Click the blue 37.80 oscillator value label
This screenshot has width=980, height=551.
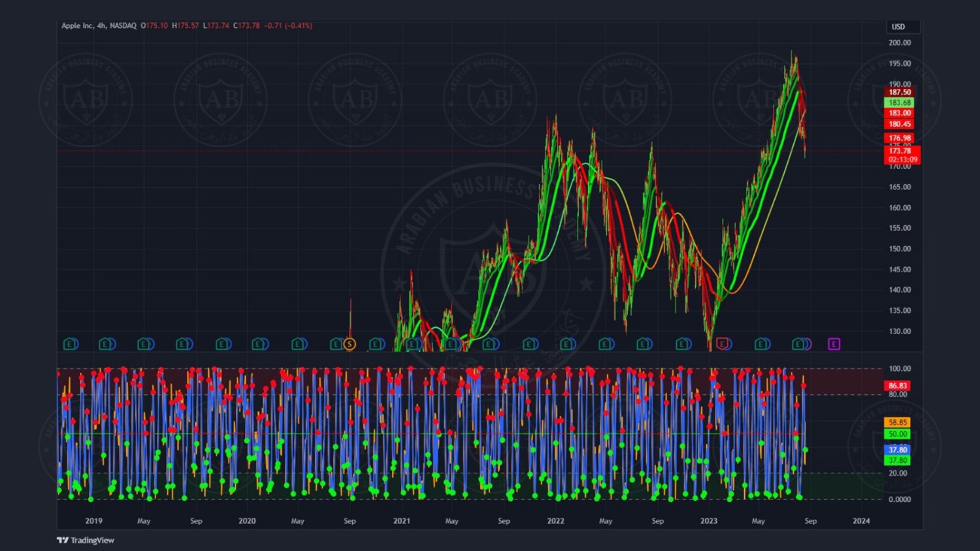tap(897, 450)
